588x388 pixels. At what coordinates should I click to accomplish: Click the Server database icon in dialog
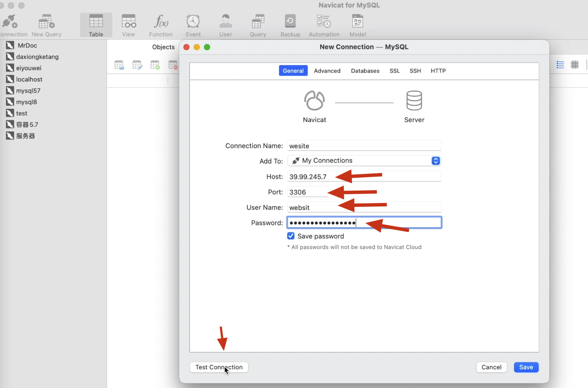[414, 101]
